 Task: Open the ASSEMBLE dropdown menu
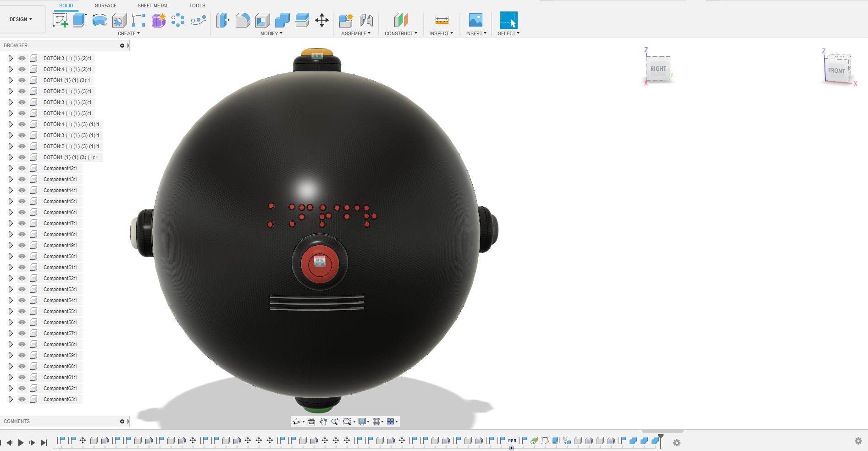356,33
